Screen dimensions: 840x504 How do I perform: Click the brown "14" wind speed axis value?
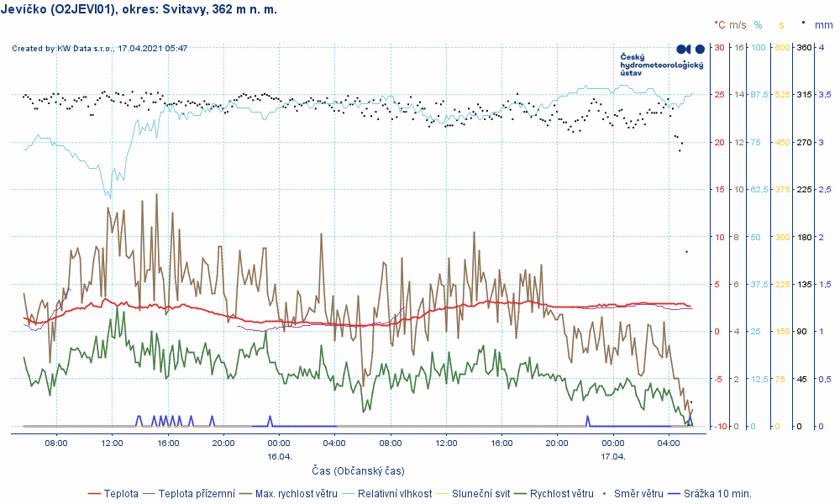[x=739, y=95]
